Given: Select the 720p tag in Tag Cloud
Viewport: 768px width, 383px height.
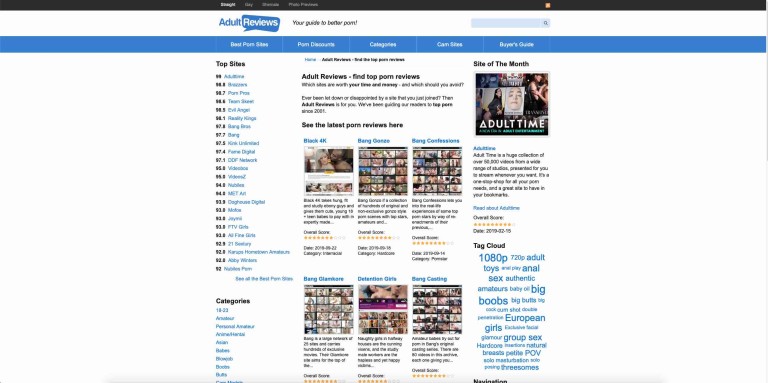Looking at the screenshot, I should click(x=517, y=258).
